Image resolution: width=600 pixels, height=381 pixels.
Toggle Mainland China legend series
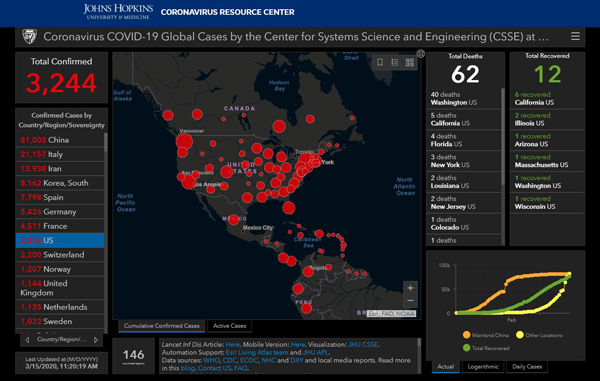pos(486,335)
